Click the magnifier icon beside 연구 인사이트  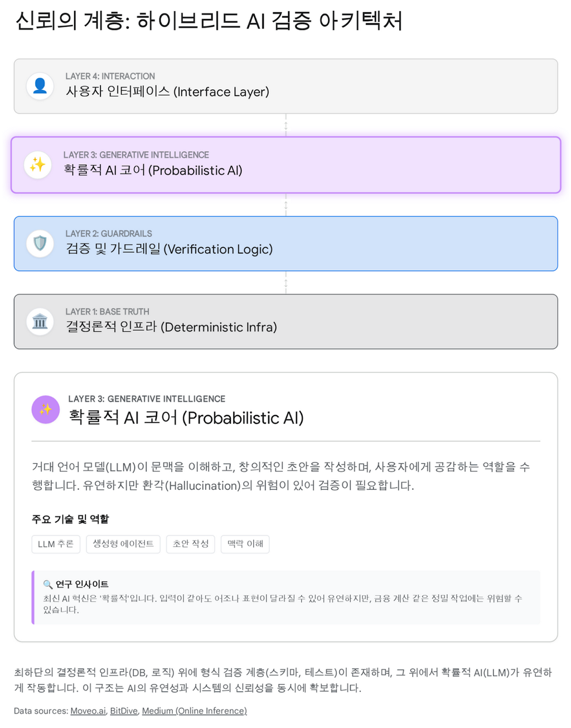click(x=48, y=584)
